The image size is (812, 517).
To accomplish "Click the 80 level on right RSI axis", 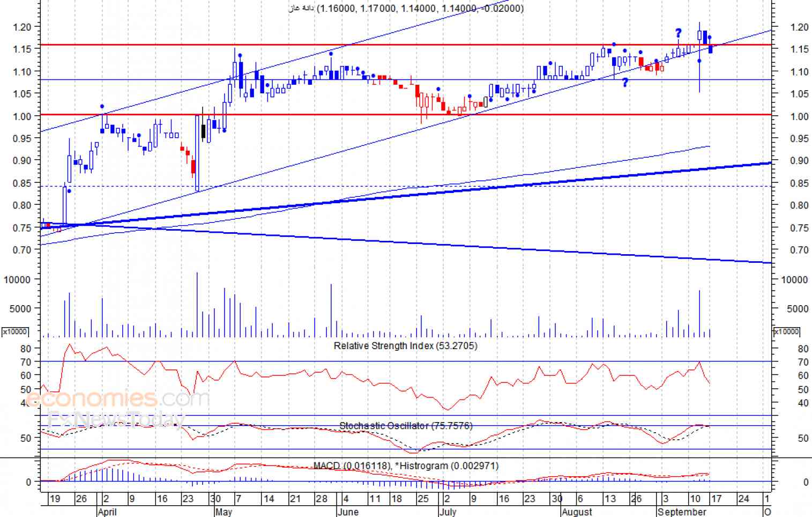I will point(803,349).
